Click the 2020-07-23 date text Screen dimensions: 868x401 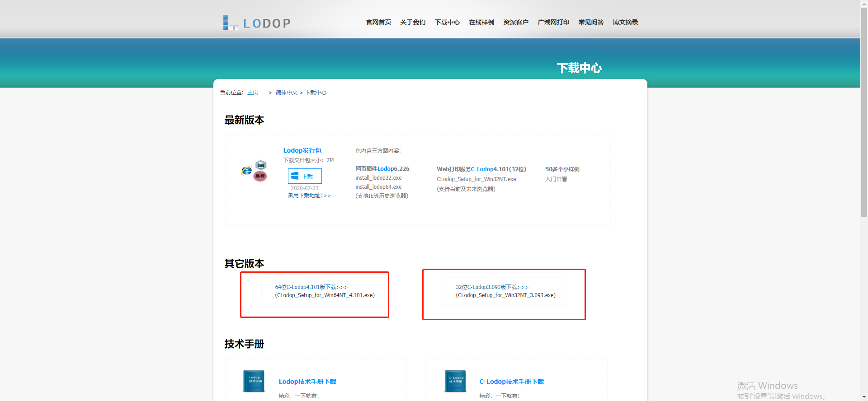coord(304,188)
